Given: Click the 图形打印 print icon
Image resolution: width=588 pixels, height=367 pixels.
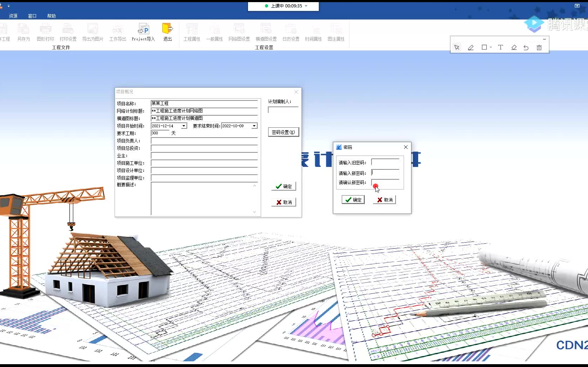Looking at the screenshot, I should tap(45, 32).
